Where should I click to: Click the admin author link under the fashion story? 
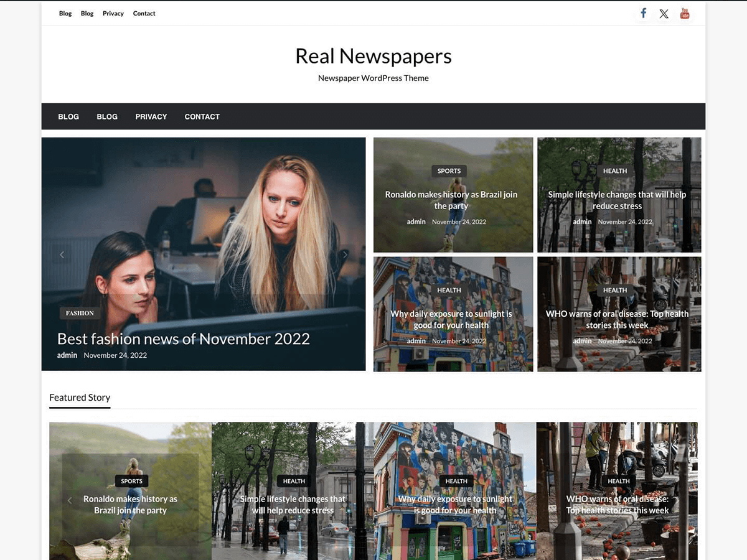[x=67, y=355]
